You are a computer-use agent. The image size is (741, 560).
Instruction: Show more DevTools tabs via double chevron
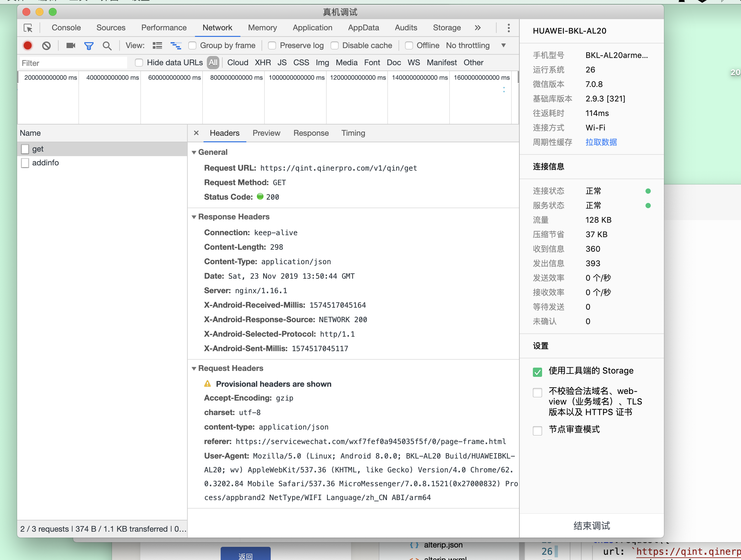click(x=478, y=28)
